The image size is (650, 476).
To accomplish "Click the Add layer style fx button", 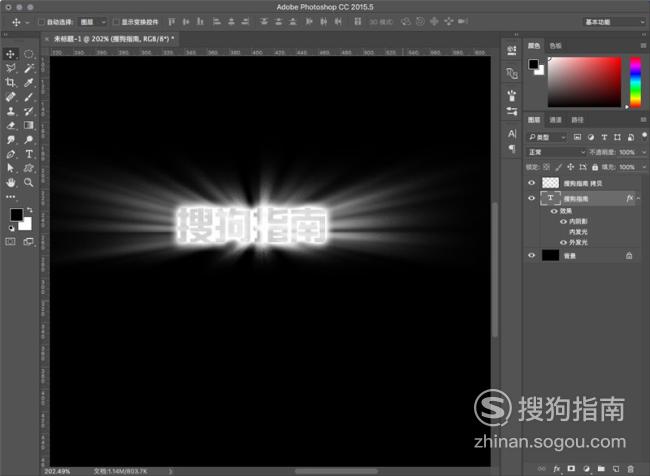I will 557,469.
